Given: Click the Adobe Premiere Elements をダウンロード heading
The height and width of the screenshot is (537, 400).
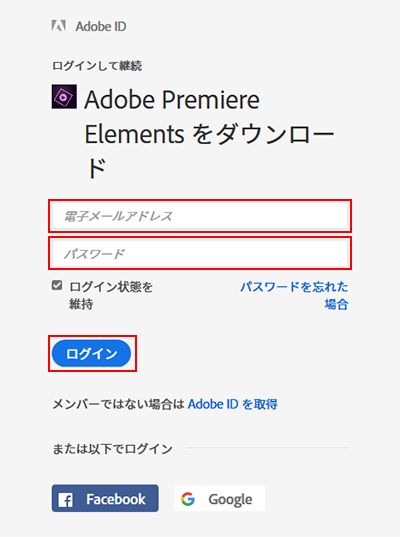Looking at the screenshot, I should click(209, 134).
